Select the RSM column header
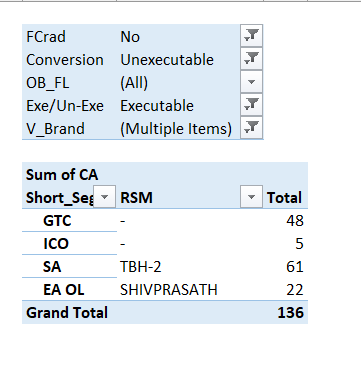The image size is (361, 382). coord(179,197)
